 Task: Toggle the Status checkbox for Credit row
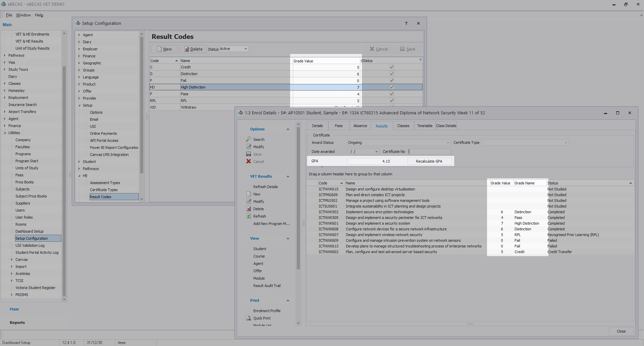(391, 67)
